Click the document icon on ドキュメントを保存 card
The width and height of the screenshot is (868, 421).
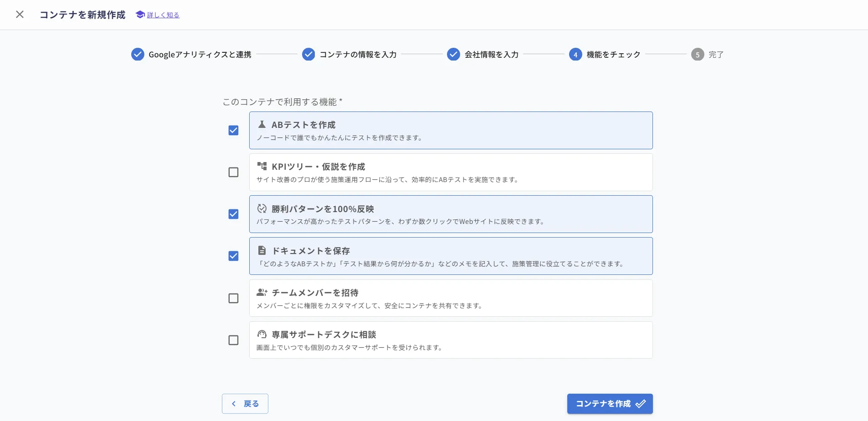[262, 250]
